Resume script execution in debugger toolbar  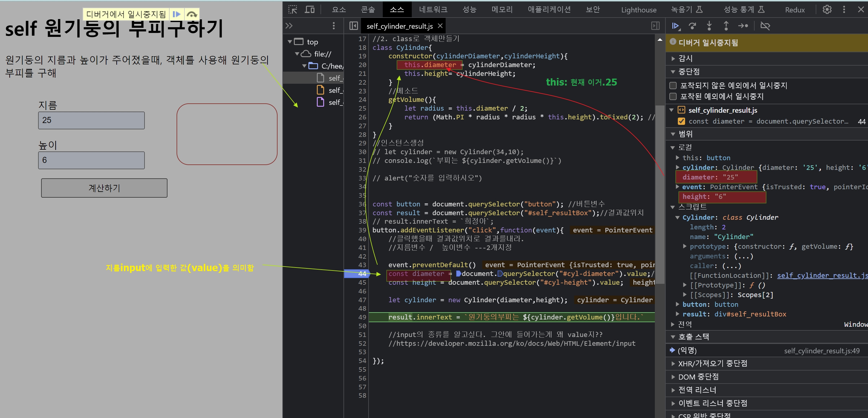coord(675,26)
